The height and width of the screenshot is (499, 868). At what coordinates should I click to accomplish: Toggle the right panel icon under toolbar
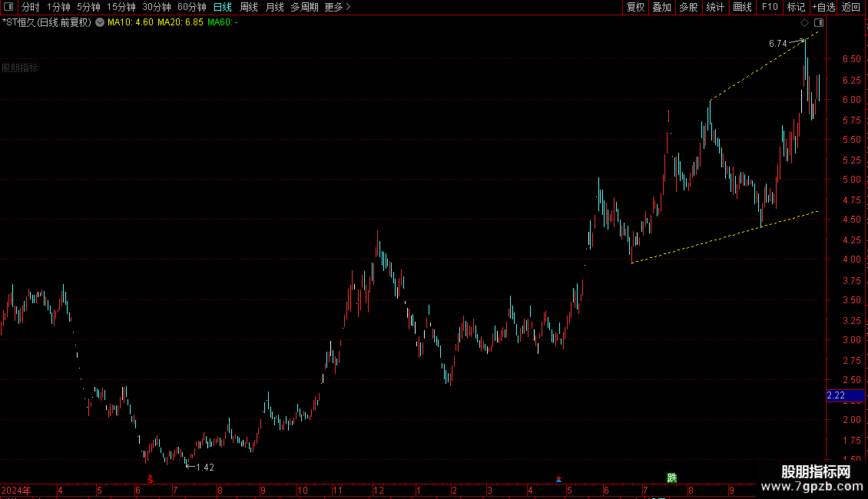coord(819,23)
